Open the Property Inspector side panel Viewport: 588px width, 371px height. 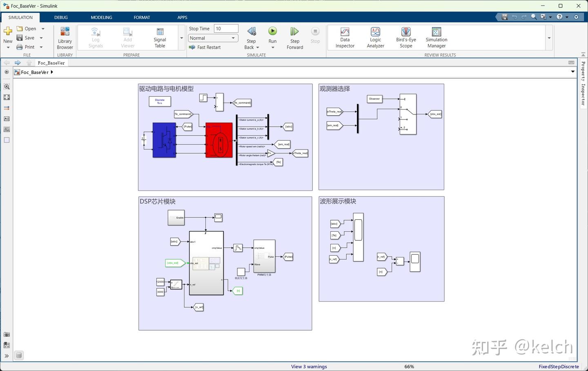pos(583,83)
